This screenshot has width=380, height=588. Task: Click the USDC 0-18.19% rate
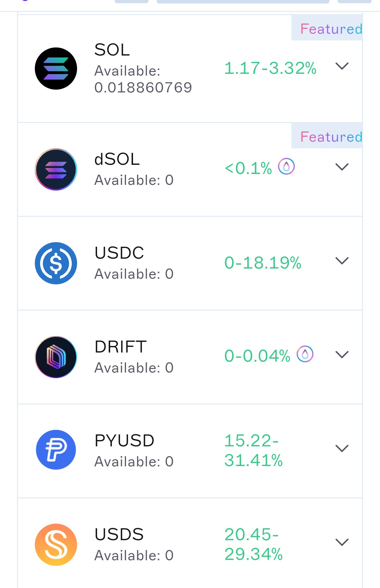(263, 263)
